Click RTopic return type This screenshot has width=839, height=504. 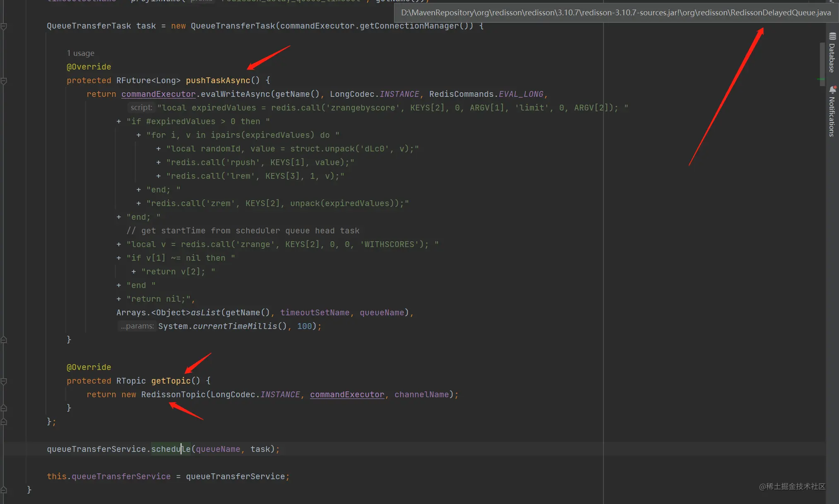point(131,381)
